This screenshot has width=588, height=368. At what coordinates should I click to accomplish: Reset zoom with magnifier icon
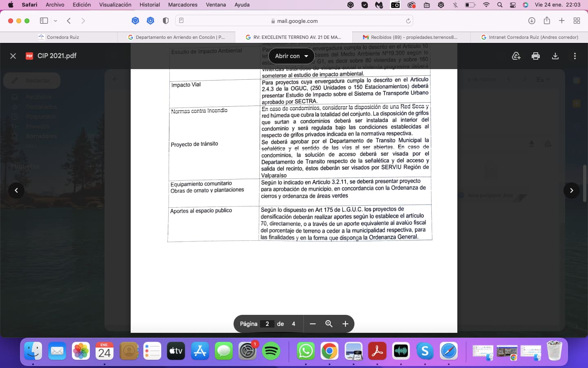pos(329,324)
